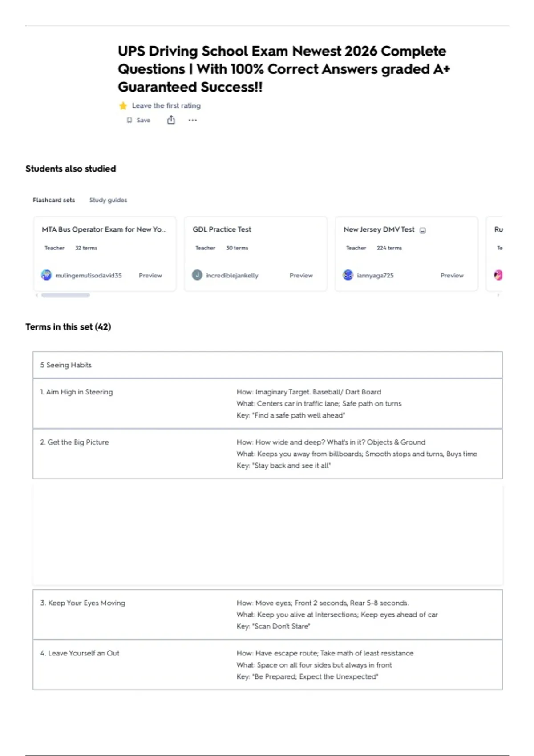Click the left carousel scroll arrow
Screen dimensions: 534x756
click(36, 295)
